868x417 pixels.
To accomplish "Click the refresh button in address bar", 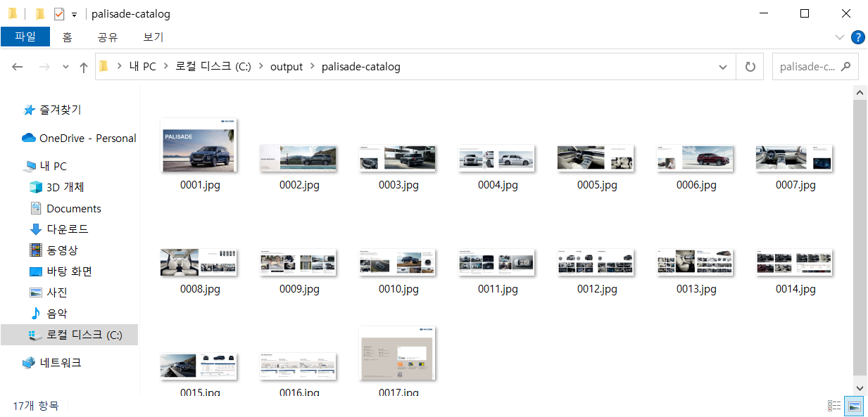I will (750, 67).
